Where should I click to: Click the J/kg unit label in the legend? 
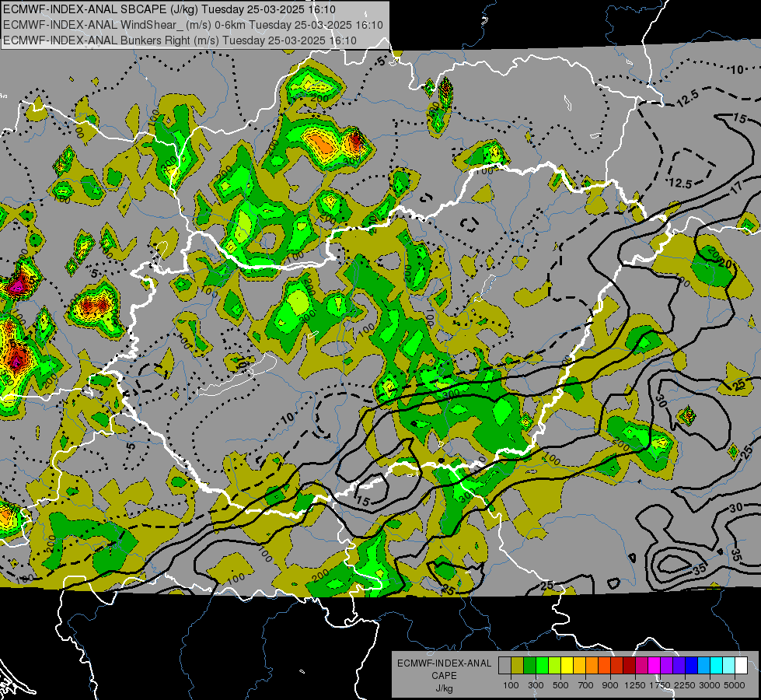(x=444, y=689)
